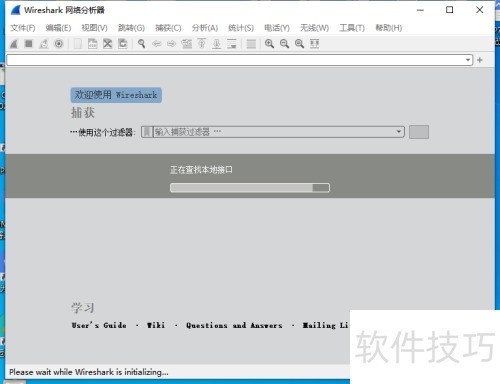Open the 视图(V) menu

click(94, 28)
